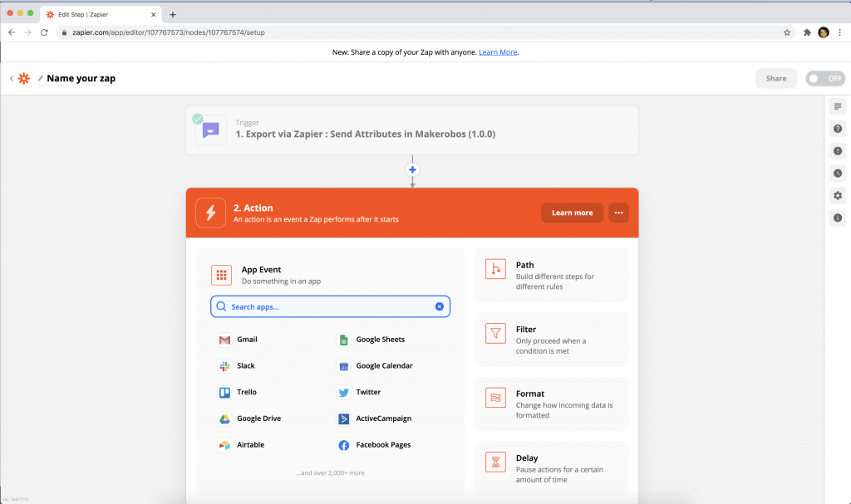Open the info details panel

[x=838, y=218]
